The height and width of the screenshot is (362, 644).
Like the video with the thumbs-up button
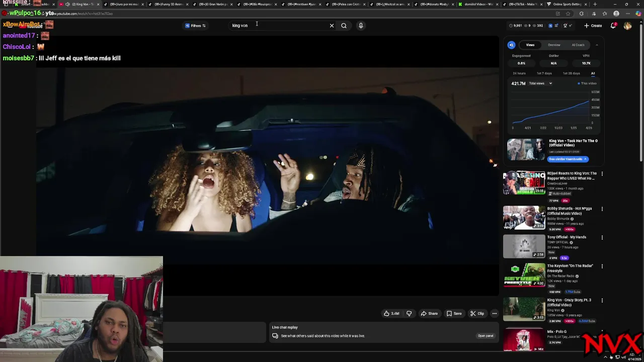coord(391,314)
